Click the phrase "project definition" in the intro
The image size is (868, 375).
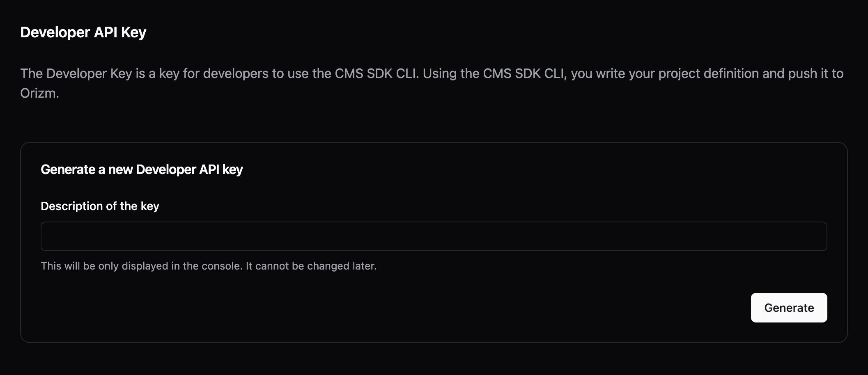click(708, 73)
